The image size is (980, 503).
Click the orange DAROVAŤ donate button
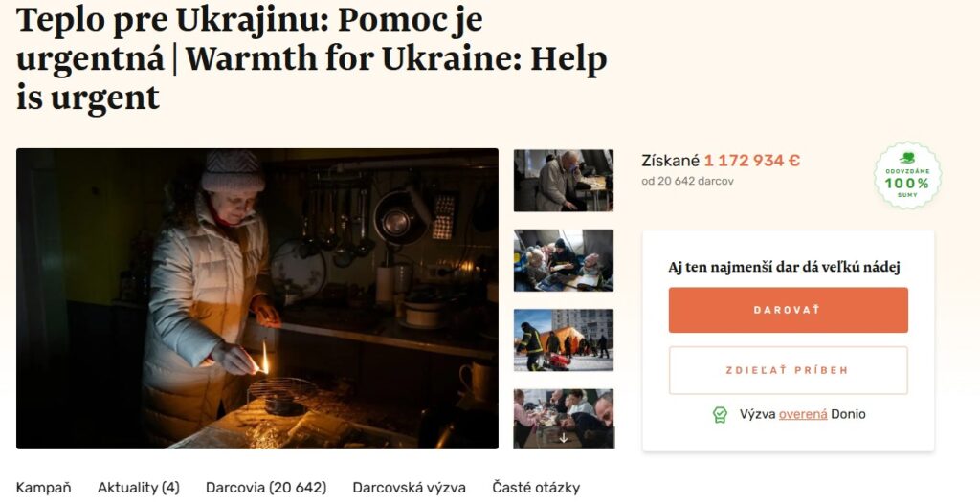(789, 310)
